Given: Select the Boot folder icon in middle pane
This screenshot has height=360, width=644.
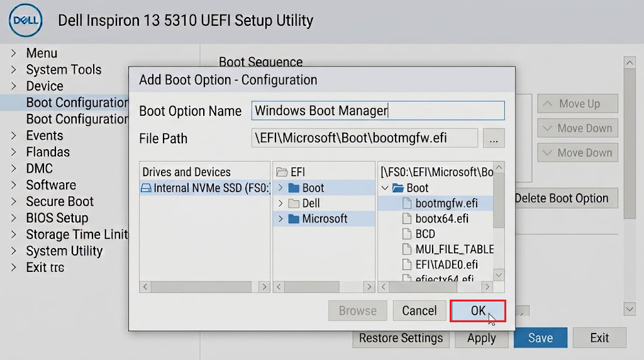Looking at the screenshot, I should tap(294, 188).
